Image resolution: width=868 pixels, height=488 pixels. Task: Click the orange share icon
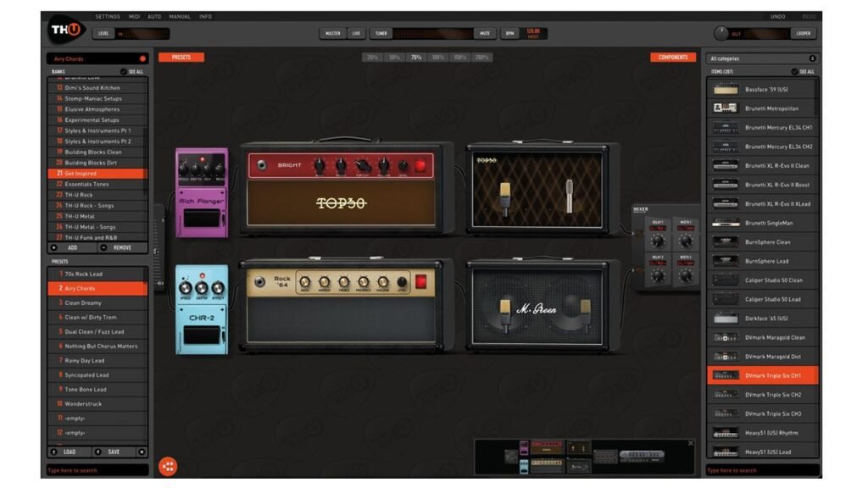click(x=168, y=466)
